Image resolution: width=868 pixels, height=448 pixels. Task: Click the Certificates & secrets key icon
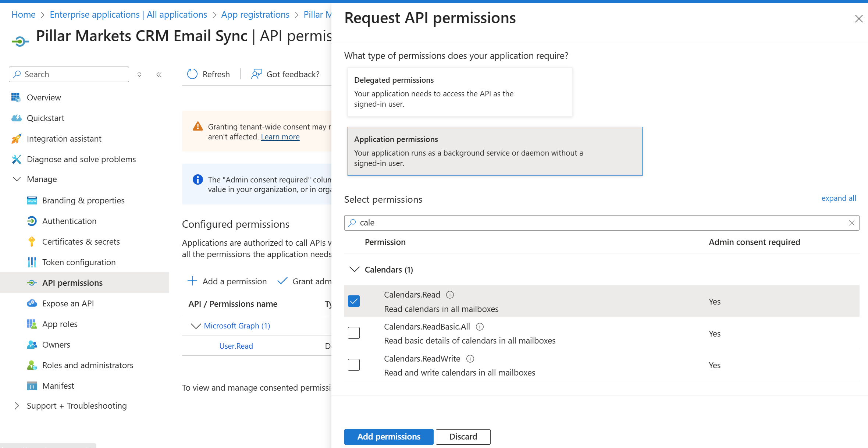coord(32,241)
